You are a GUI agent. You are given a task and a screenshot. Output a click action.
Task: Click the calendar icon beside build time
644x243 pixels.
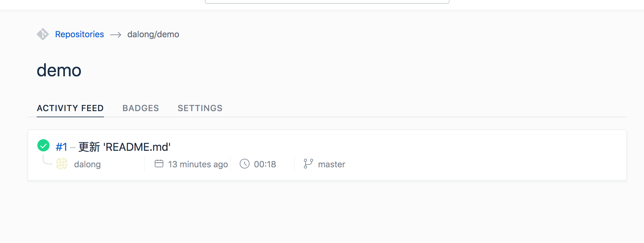click(159, 164)
